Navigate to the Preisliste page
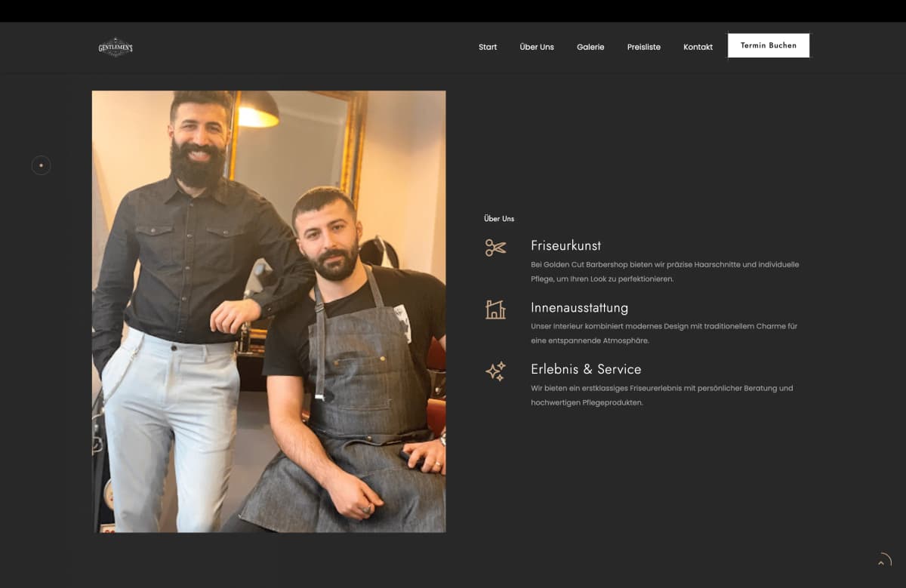This screenshot has height=588, width=906. point(643,47)
